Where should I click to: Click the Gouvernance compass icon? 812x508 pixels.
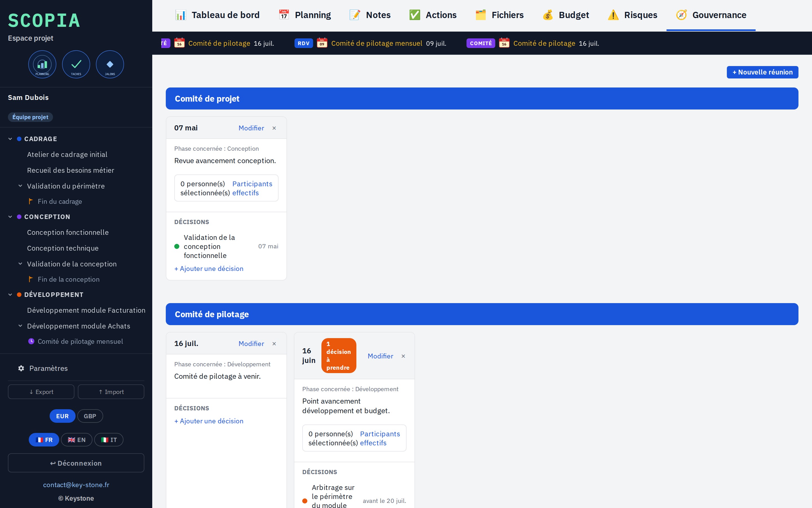click(681, 15)
